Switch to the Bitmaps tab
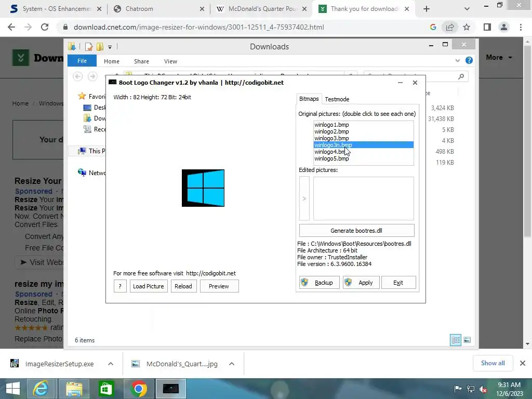 (x=309, y=99)
